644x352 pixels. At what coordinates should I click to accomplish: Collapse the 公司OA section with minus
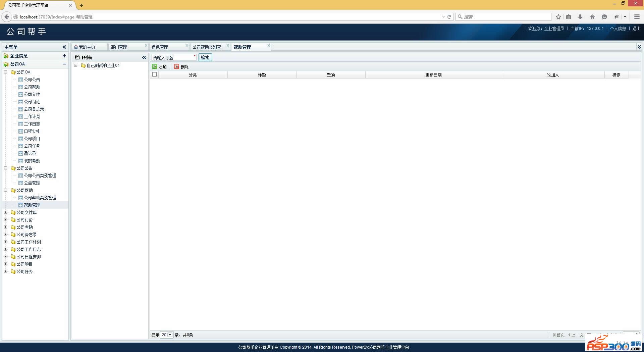tap(64, 64)
